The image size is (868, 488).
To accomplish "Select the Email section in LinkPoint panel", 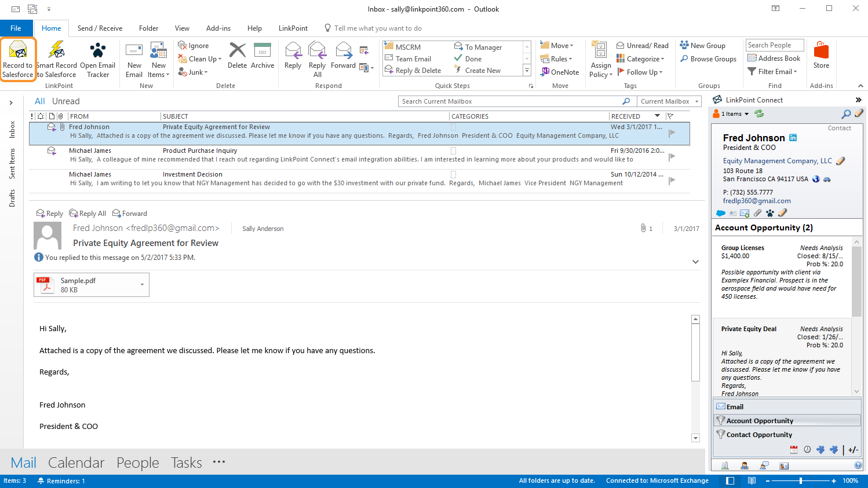I will point(787,406).
